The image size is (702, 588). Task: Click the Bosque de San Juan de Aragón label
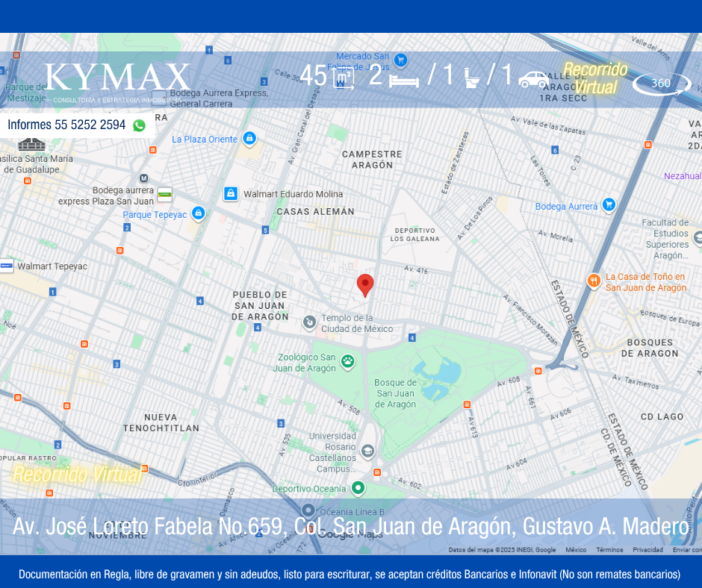pyautogui.click(x=395, y=393)
